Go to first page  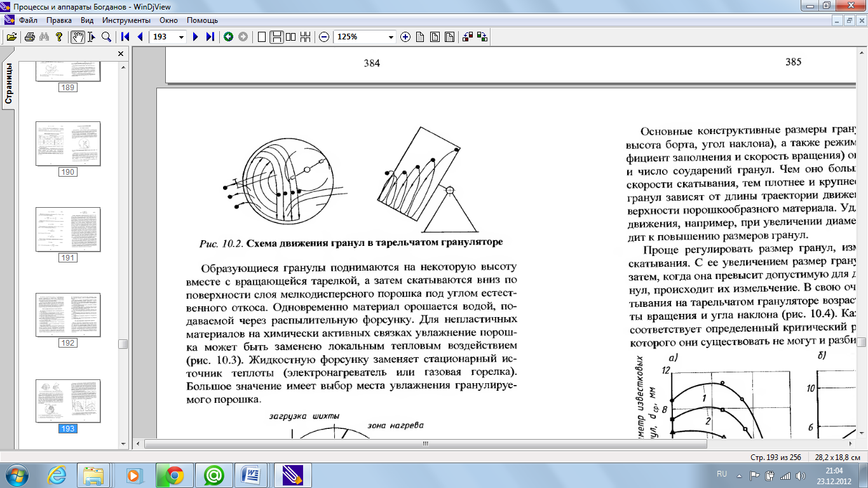pyautogui.click(x=125, y=37)
